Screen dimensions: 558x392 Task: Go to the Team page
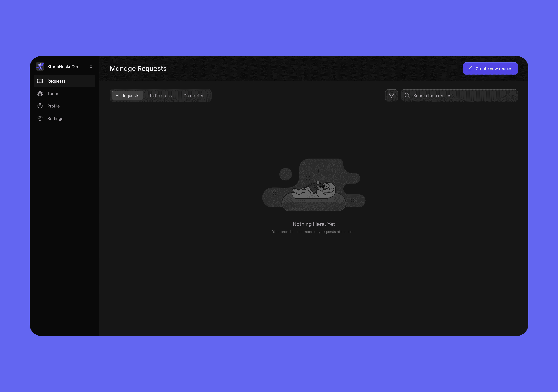click(x=53, y=93)
